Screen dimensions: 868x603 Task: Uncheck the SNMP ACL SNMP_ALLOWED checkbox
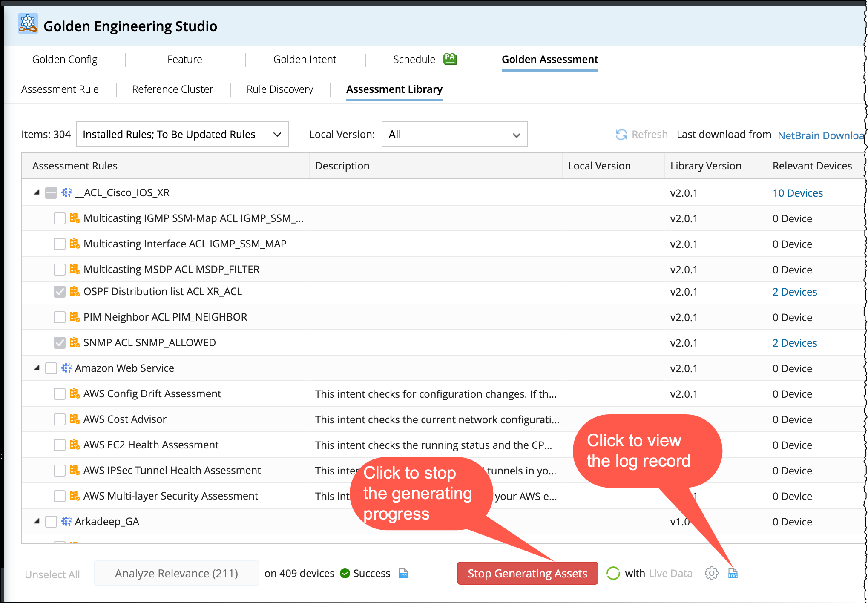click(x=60, y=343)
